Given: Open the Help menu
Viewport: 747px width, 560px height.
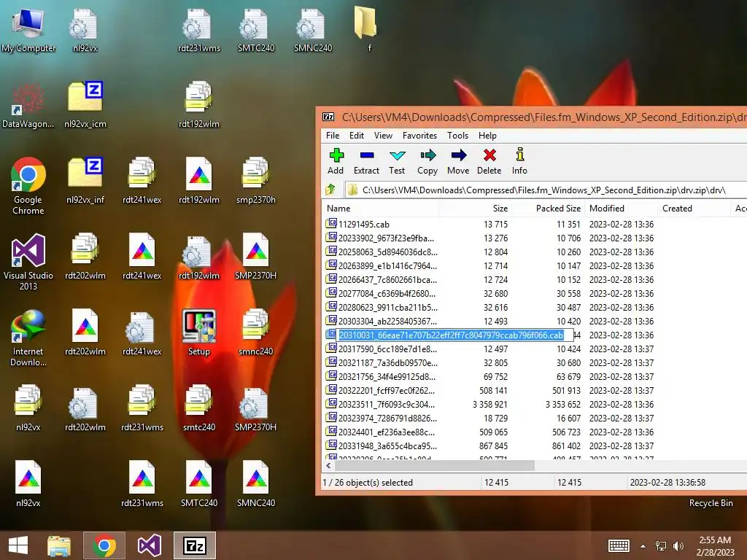Looking at the screenshot, I should (x=487, y=136).
